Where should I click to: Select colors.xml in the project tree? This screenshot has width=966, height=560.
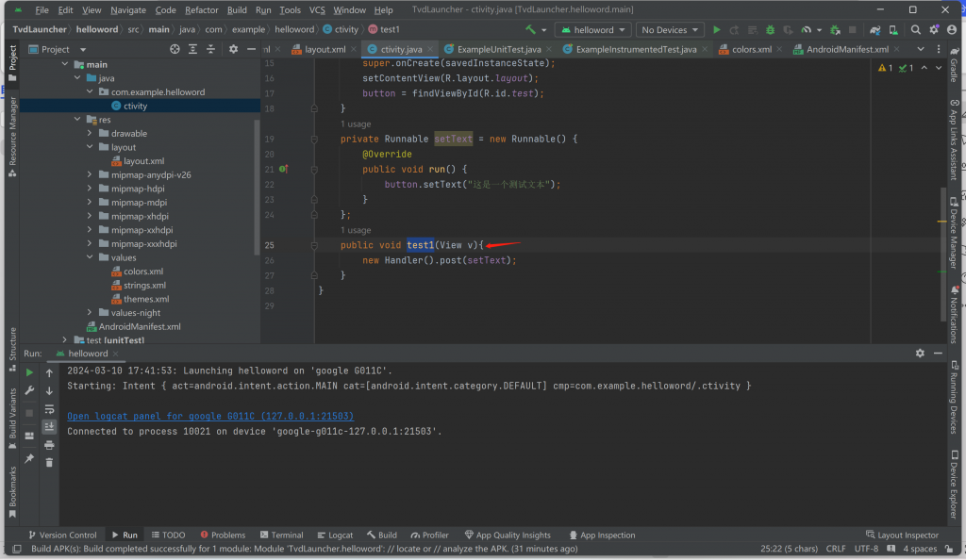tap(142, 272)
